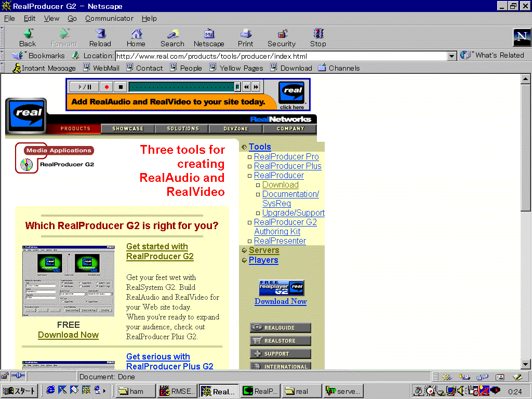The width and height of the screenshot is (532, 399).
Task: Open the Bookmarks dropdown menu
Action: pyautogui.click(x=38, y=56)
